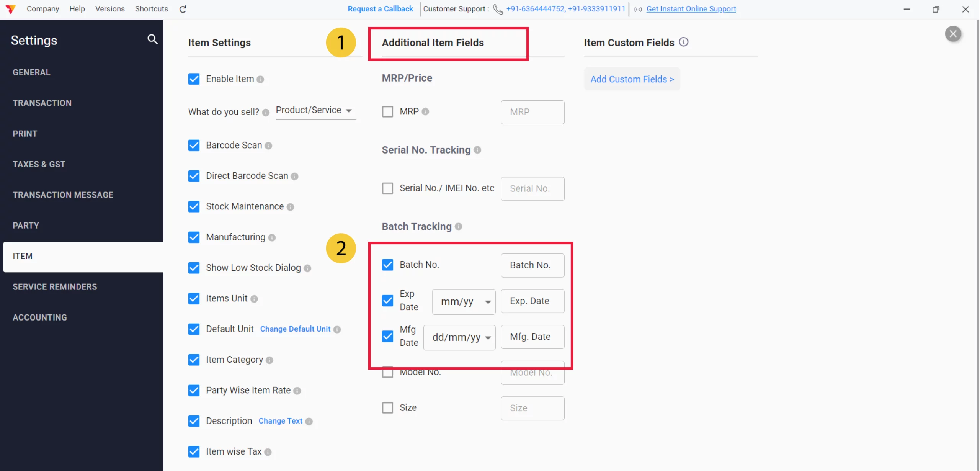
Task: Click the phone icon beside customer support numbers
Action: pos(497,9)
